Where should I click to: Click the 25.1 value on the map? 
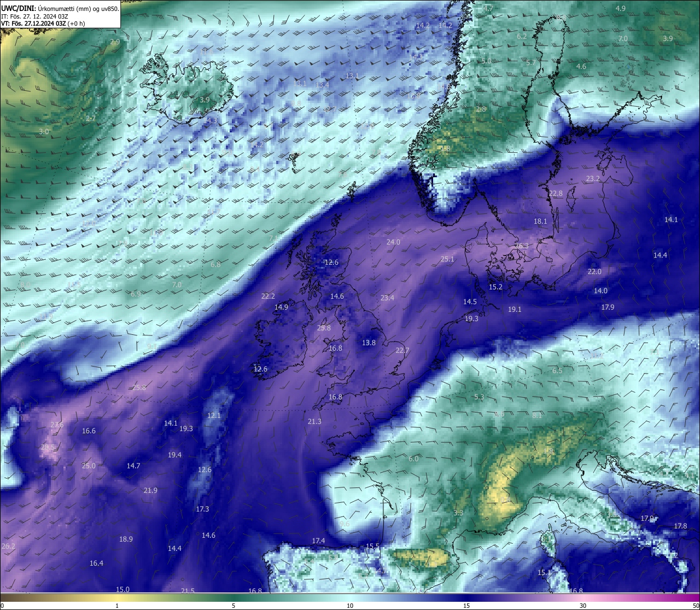coord(447,259)
